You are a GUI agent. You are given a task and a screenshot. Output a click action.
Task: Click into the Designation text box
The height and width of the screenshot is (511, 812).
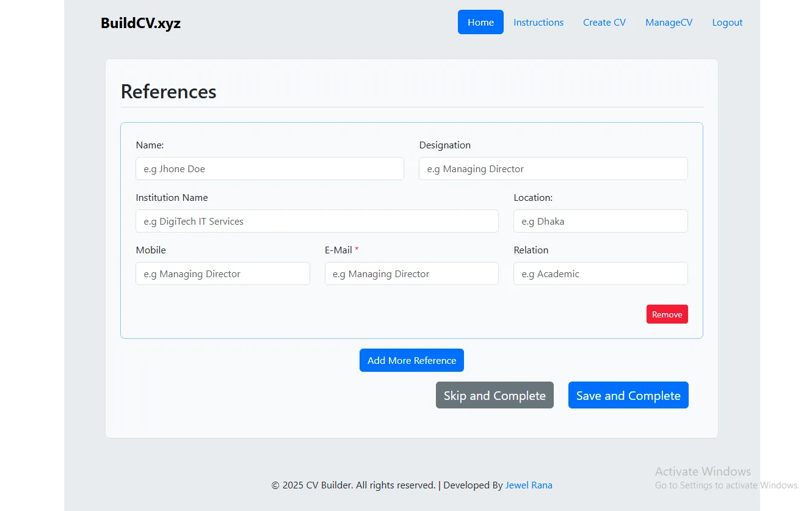(553, 169)
